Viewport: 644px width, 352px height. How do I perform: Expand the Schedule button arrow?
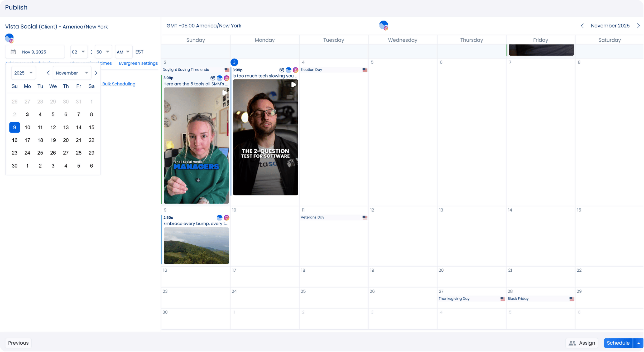pos(638,343)
